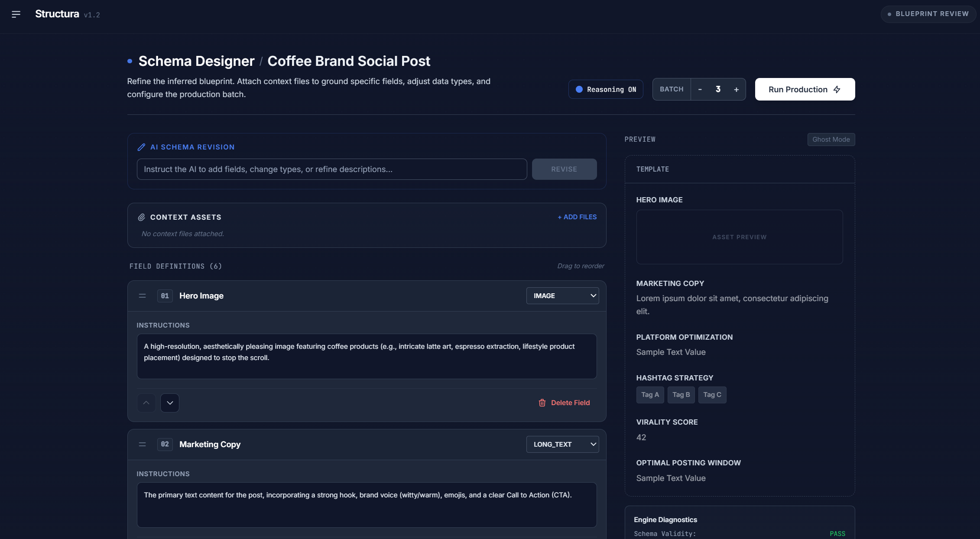Image resolution: width=980 pixels, height=539 pixels.
Task: Click the Blueprint Review status pill
Action: pyautogui.click(x=928, y=14)
